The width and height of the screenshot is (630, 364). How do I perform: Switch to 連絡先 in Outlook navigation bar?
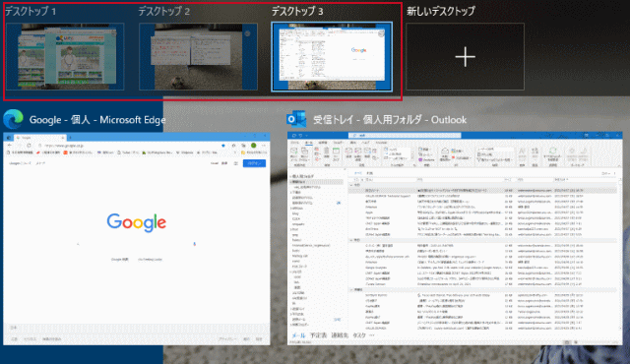click(339, 335)
